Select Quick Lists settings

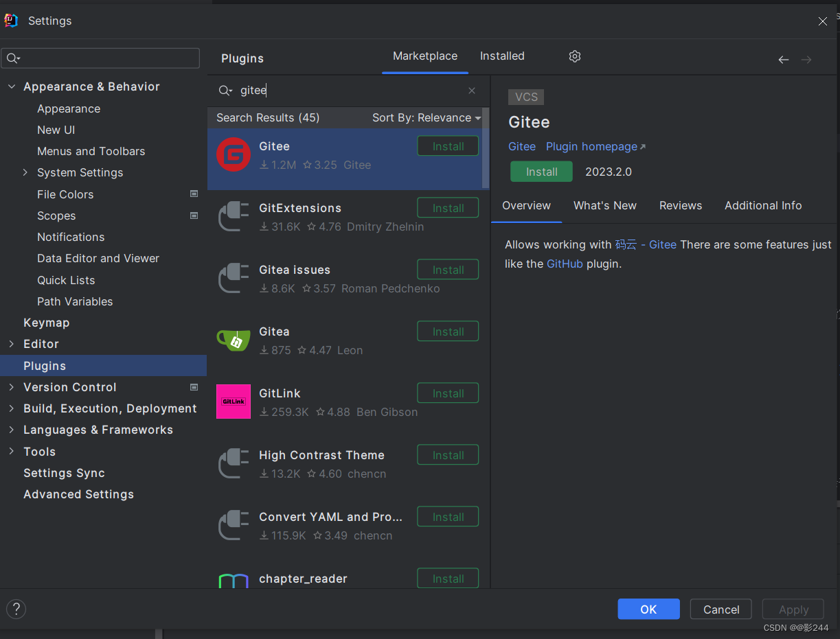[66, 280]
